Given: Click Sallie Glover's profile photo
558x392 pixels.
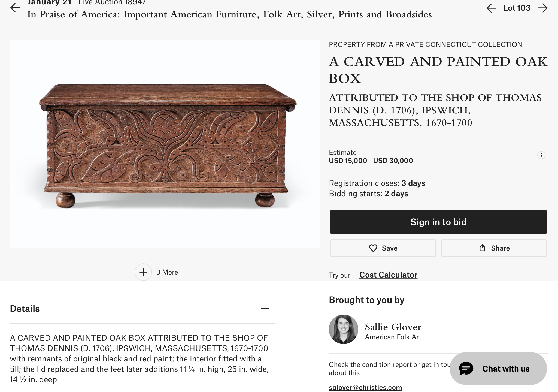Looking at the screenshot, I should pyautogui.click(x=343, y=329).
